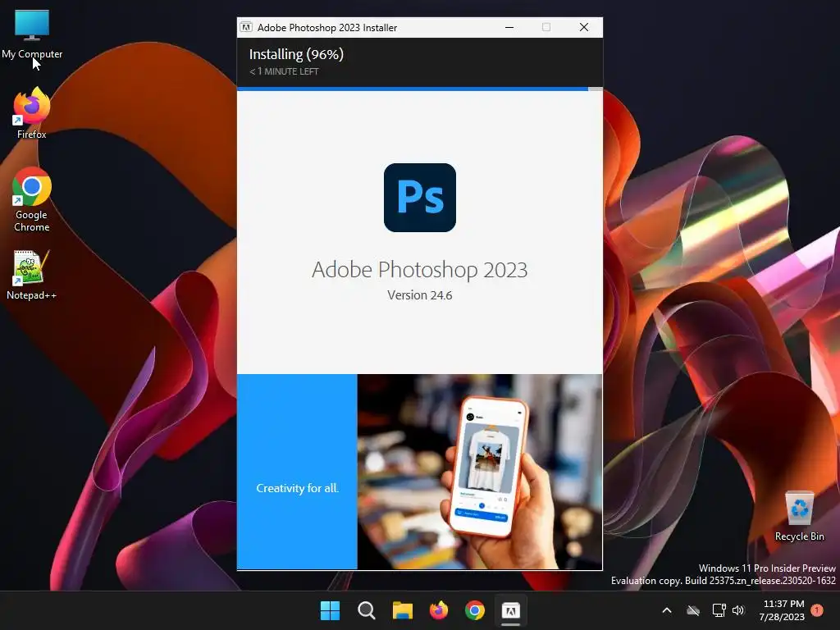Click the installer window title text
Image resolution: width=840 pixels, height=630 pixels.
[x=326, y=27]
